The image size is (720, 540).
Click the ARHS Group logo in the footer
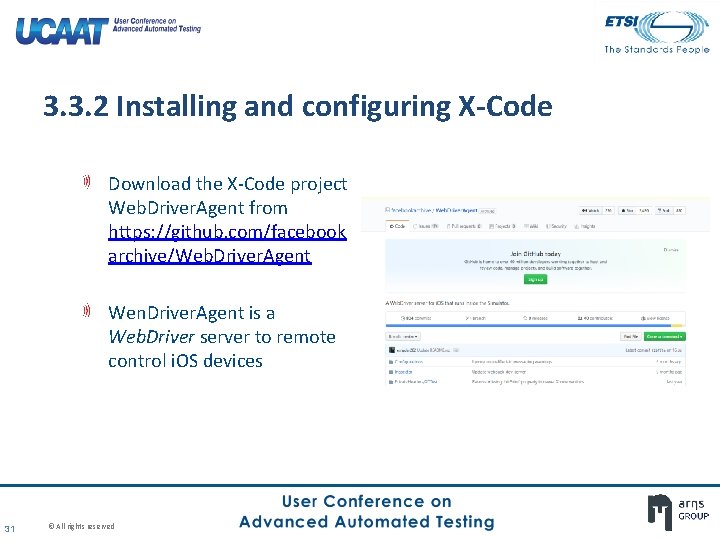[678, 510]
